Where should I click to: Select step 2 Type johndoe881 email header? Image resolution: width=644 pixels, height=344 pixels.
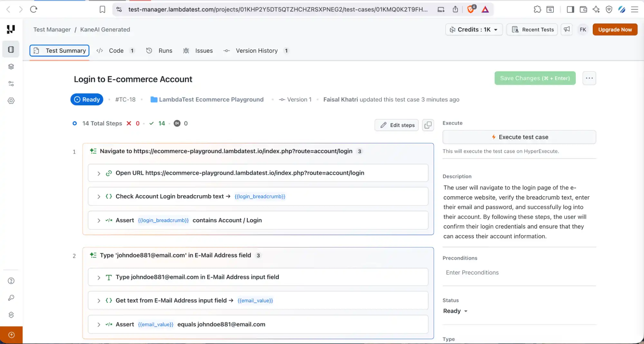(175, 255)
